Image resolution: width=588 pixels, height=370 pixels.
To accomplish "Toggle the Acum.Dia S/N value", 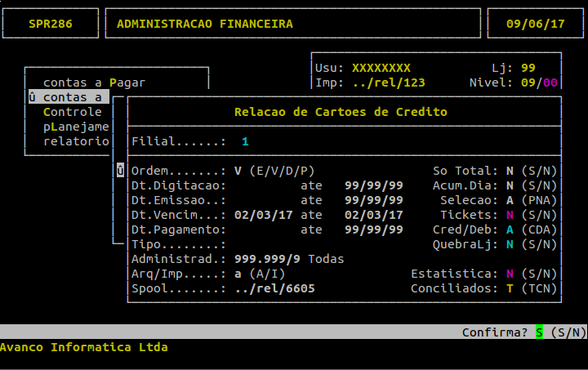I will [510, 185].
